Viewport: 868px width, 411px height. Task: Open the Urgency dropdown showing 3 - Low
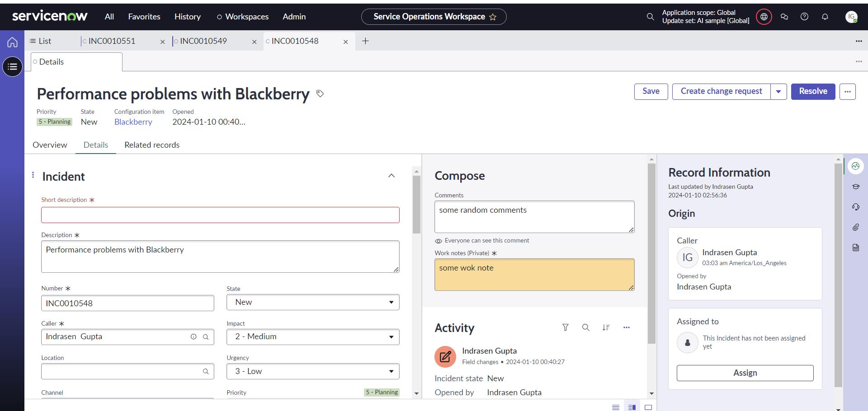click(x=313, y=371)
